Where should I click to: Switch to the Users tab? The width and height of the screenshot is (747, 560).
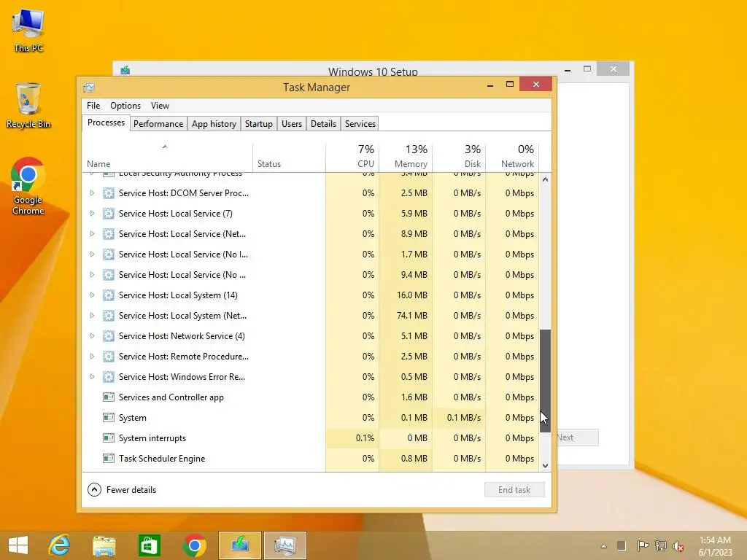coord(292,124)
